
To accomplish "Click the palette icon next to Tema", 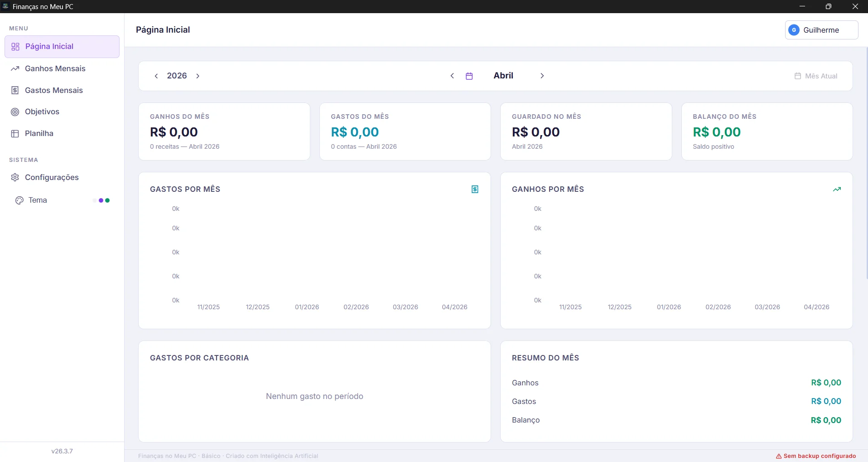I will click(19, 200).
